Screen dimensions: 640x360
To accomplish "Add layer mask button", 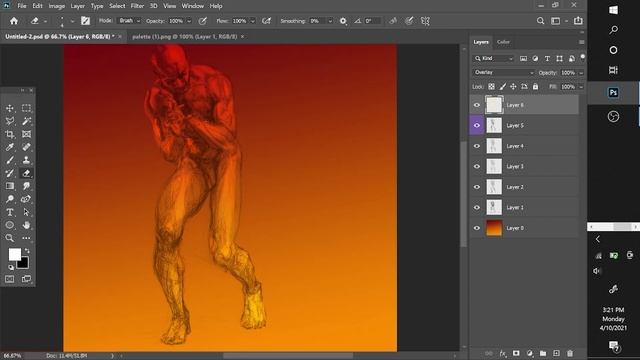I will (516, 353).
